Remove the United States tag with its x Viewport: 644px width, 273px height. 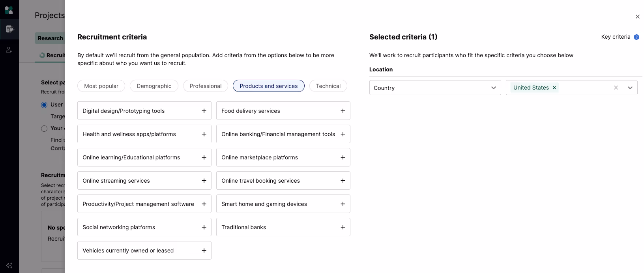tap(554, 88)
